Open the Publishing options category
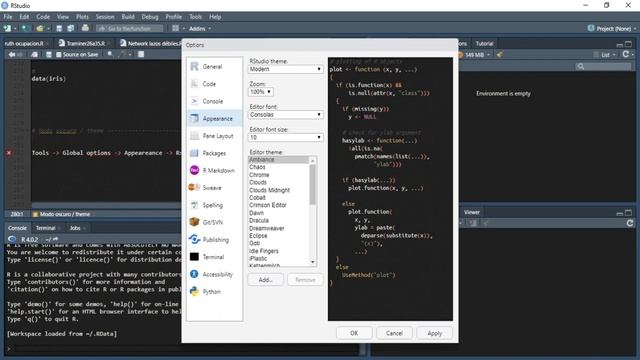This screenshot has width=640, height=360. point(214,240)
